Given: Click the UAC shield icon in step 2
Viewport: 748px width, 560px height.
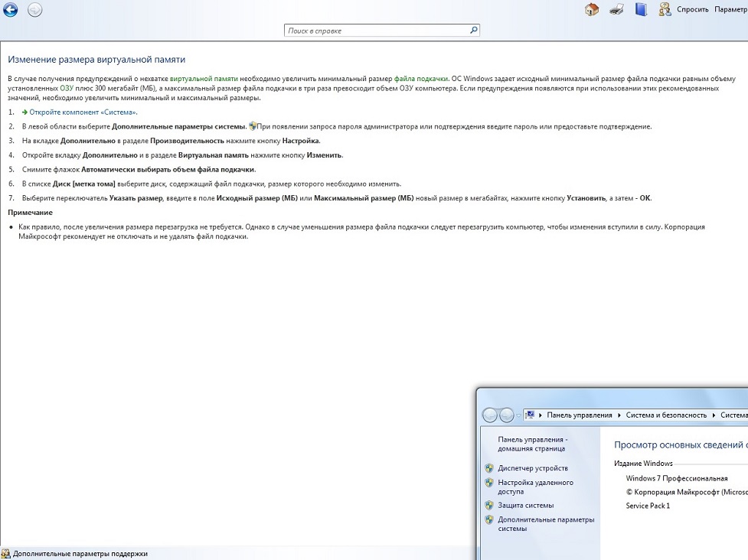Looking at the screenshot, I should tap(253, 126).
